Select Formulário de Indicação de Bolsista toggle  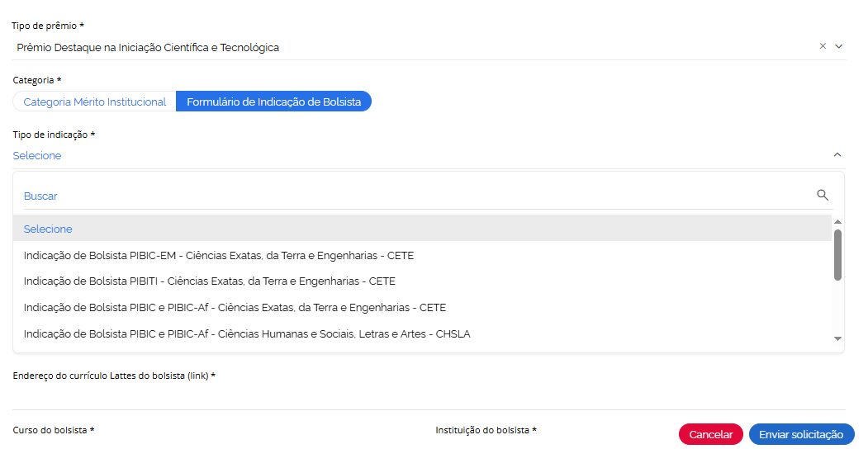click(273, 102)
